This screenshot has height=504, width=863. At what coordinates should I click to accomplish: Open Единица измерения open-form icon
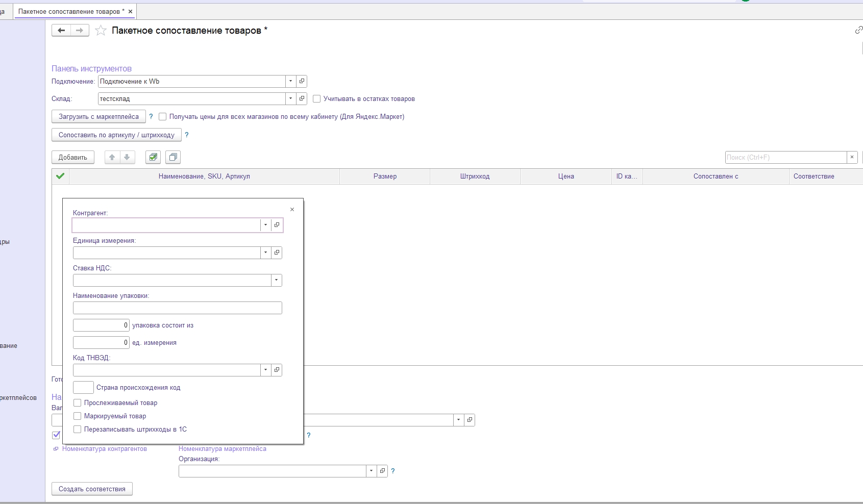click(x=277, y=253)
